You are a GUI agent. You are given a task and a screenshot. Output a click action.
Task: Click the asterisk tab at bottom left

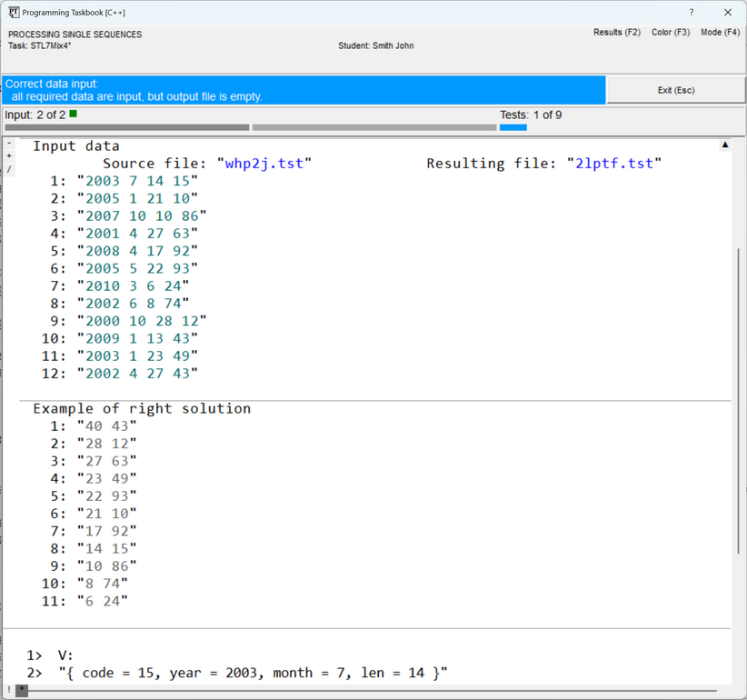22,691
